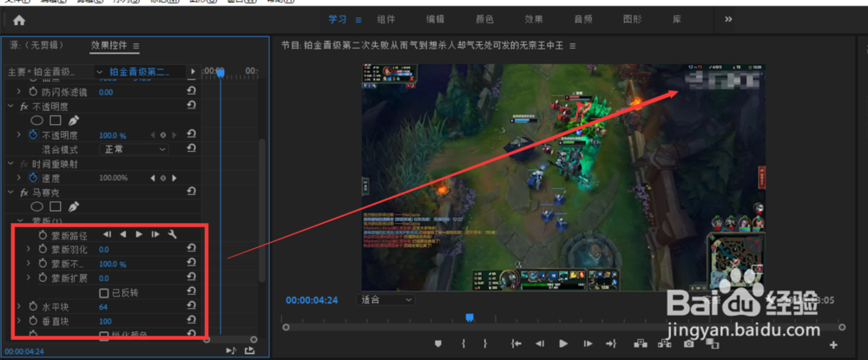Switch to the 音频 workspace

pos(583,19)
